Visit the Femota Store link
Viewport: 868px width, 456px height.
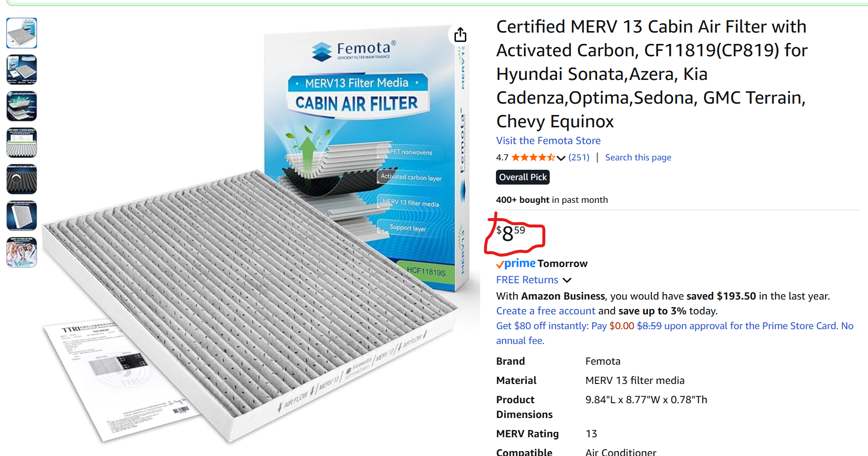(x=548, y=141)
